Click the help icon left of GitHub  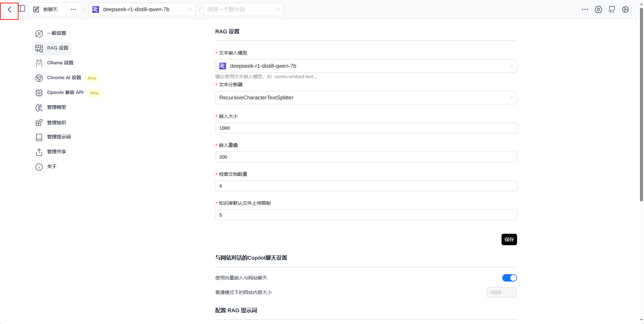(599, 9)
